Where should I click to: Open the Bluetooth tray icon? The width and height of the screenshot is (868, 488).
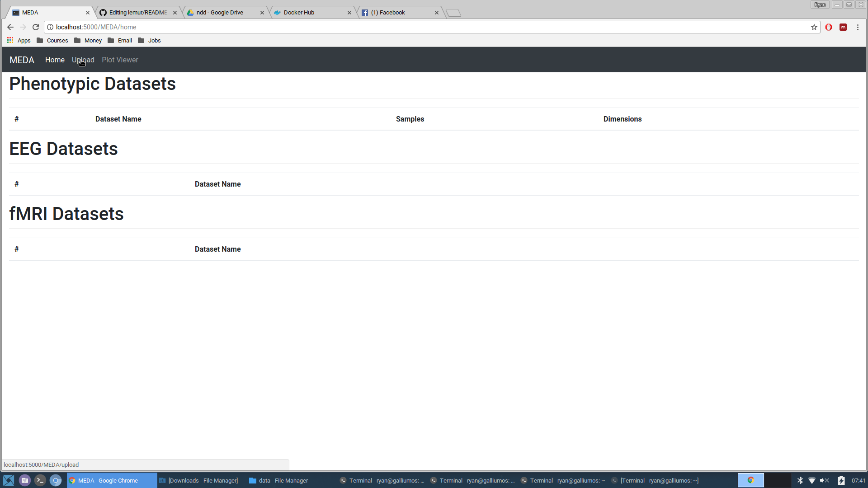tap(800, 480)
